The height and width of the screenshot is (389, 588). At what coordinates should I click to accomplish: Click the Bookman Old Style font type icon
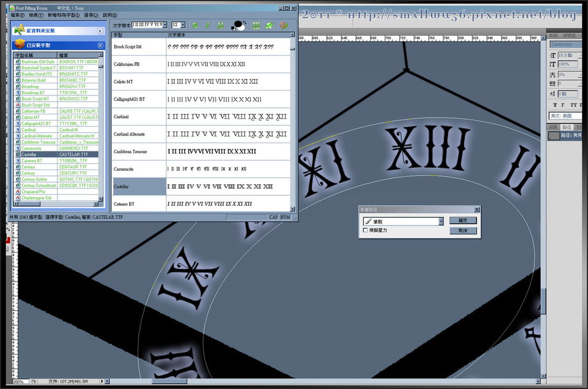(18, 61)
